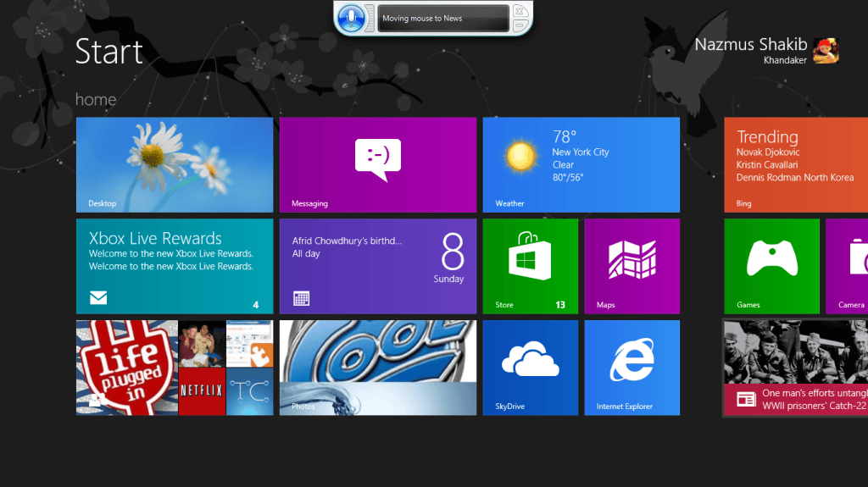
Task: Open the Bing Trending tile
Action: click(796, 164)
